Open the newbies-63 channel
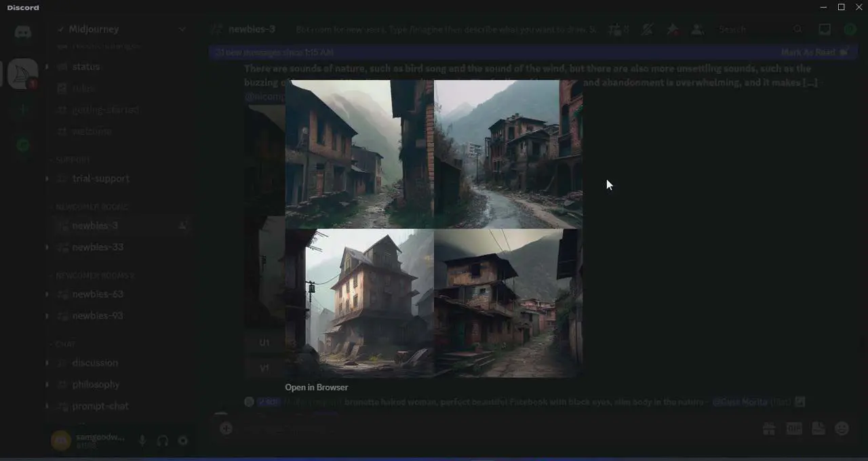Viewport: 868px width, 461px height. [x=98, y=294]
